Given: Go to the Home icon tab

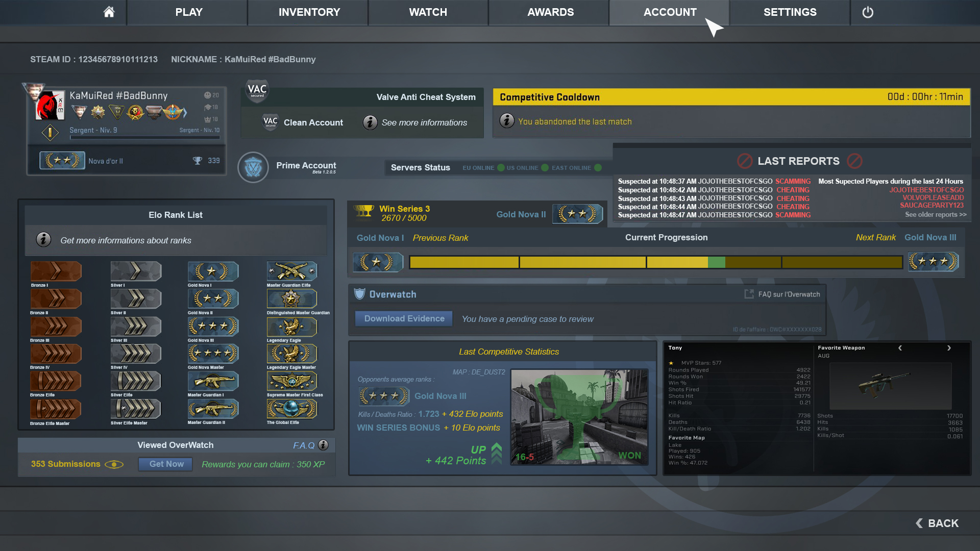Looking at the screenshot, I should (x=109, y=12).
